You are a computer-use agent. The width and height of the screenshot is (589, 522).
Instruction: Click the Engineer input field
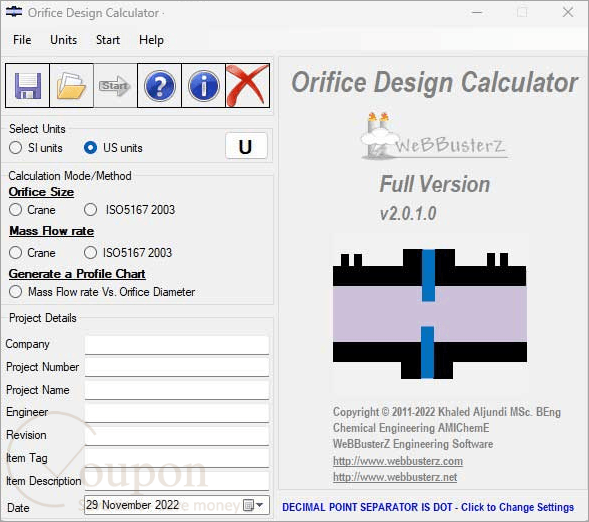(177, 413)
